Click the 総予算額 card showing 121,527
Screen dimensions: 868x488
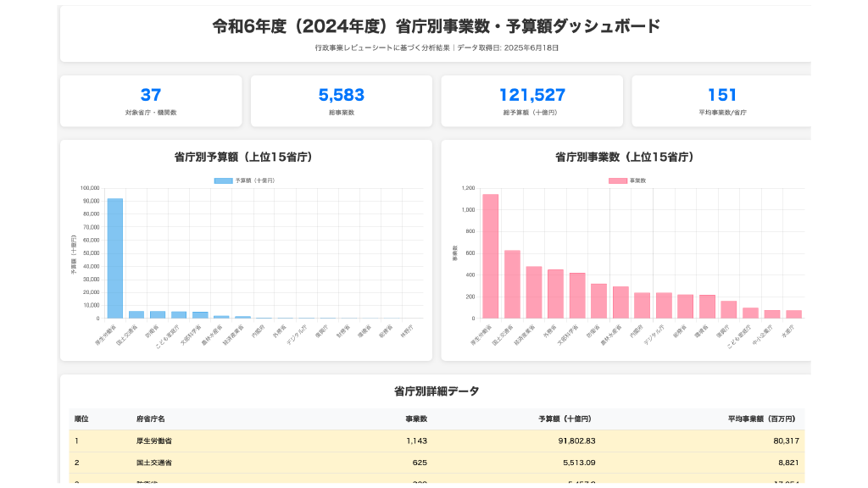pos(532,100)
